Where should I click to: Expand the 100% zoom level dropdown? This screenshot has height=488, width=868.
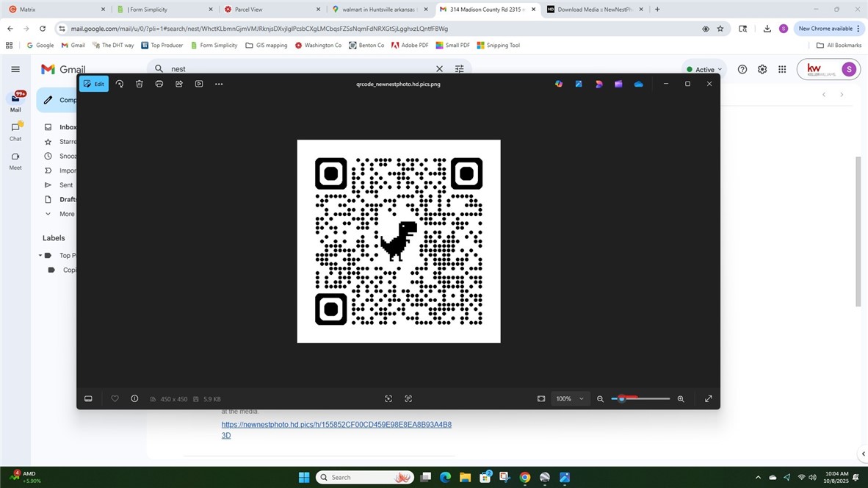pyautogui.click(x=581, y=399)
